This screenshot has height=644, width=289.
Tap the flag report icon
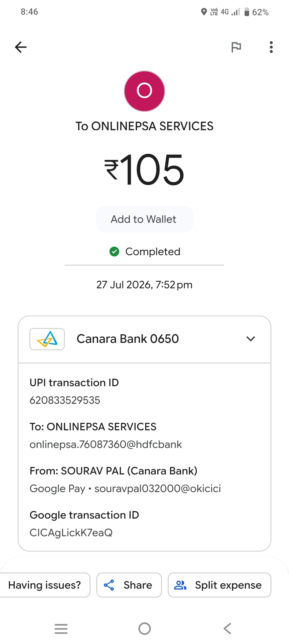(x=236, y=47)
